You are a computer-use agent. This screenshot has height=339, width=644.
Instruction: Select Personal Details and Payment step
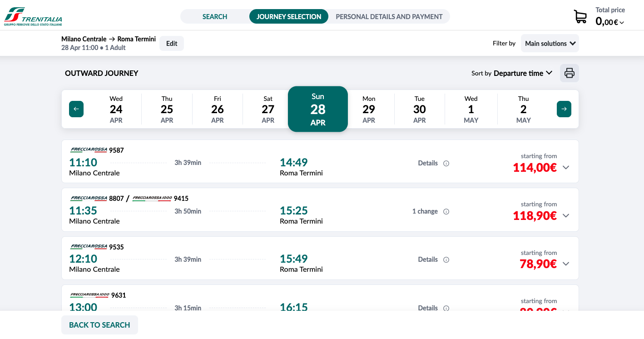point(389,17)
